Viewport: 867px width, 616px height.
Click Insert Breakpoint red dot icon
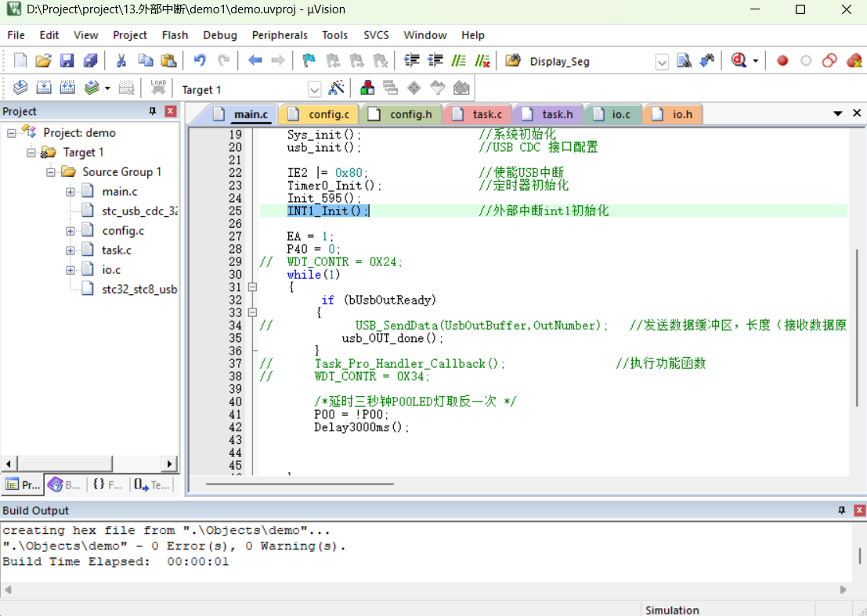coord(782,61)
